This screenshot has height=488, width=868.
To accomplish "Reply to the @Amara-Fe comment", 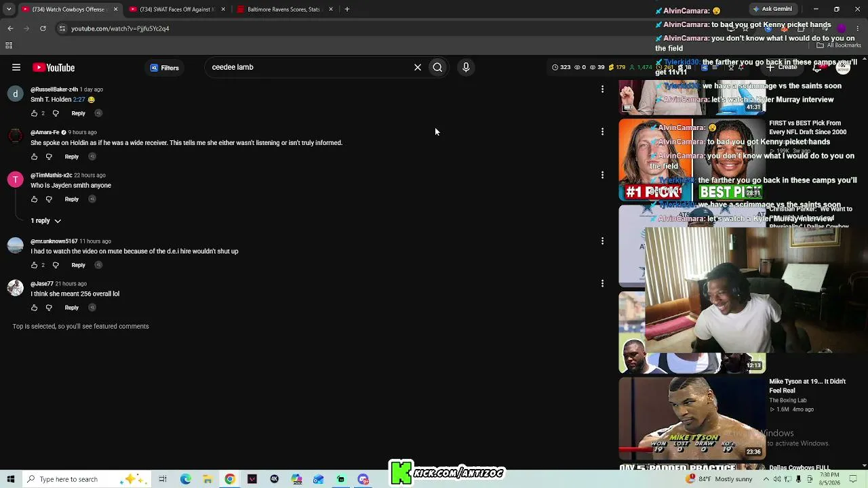I will 72,157.
